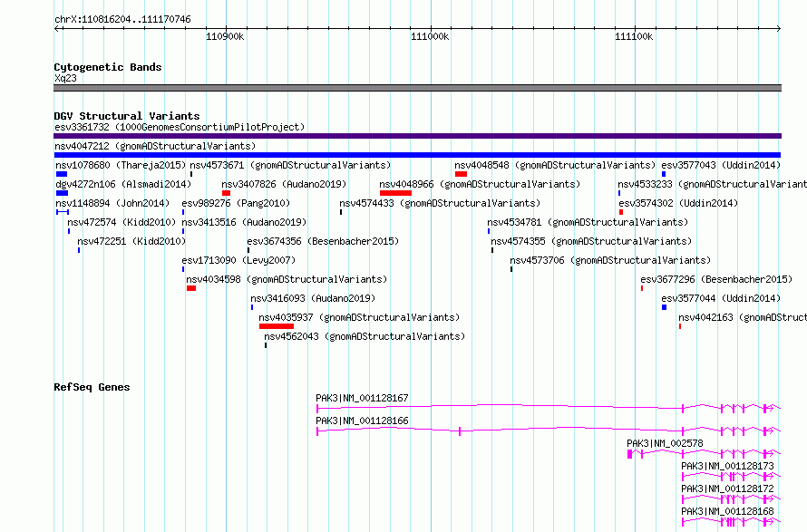Screen dimensions: 807x532
Task: Click the nsv4573671 gnomAD variant label
Action: click(x=290, y=165)
